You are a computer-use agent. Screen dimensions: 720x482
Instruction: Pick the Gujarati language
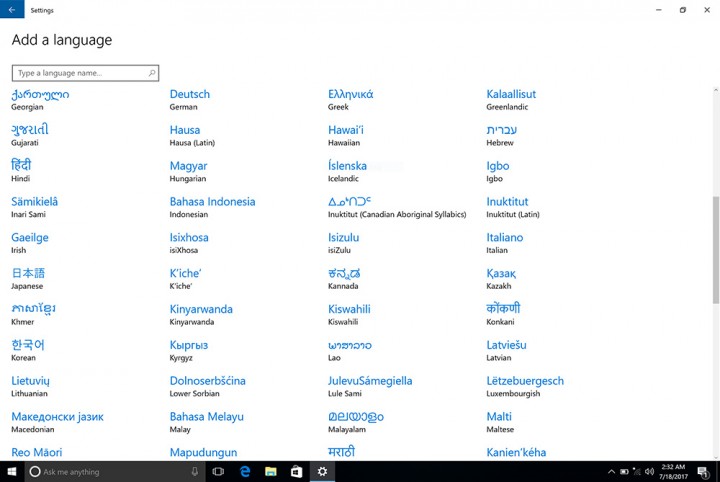pos(30,135)
